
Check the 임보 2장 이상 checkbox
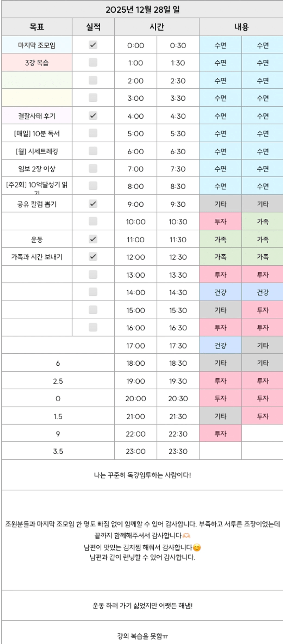pos(93,168)
